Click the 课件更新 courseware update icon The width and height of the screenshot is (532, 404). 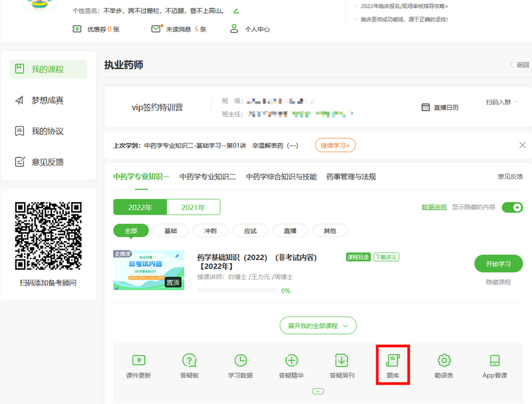pyautogui.click(x=138, y=365)
